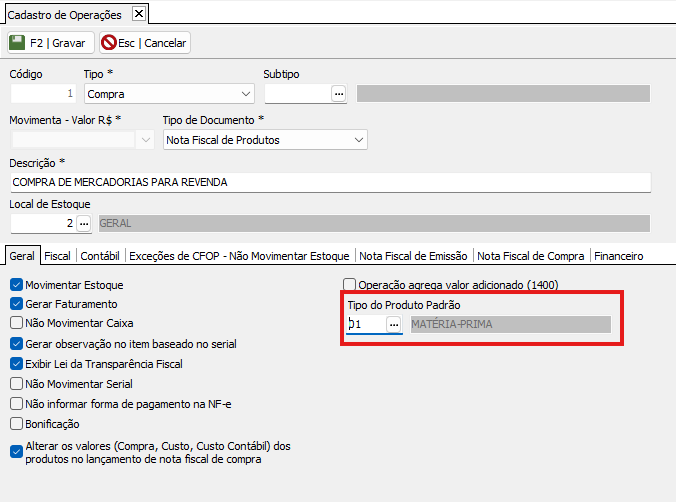
Task: Open the Subtipo lookup ellipsis button
Action: tap(339, 94)
